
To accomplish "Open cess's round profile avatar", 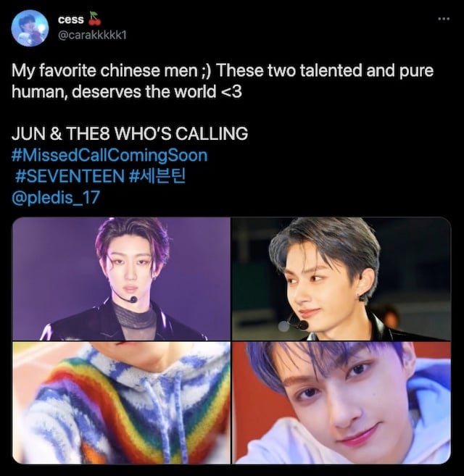I will pos(30,28).
